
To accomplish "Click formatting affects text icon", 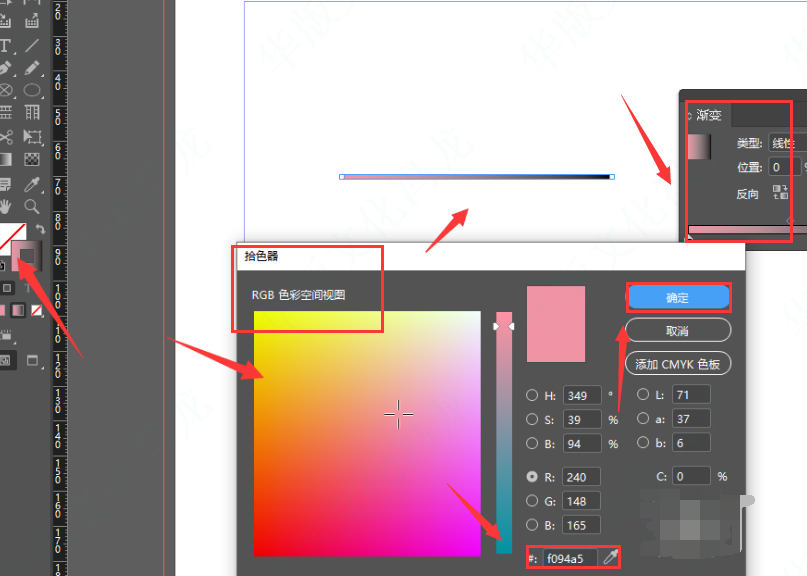I will pos(28,288).
